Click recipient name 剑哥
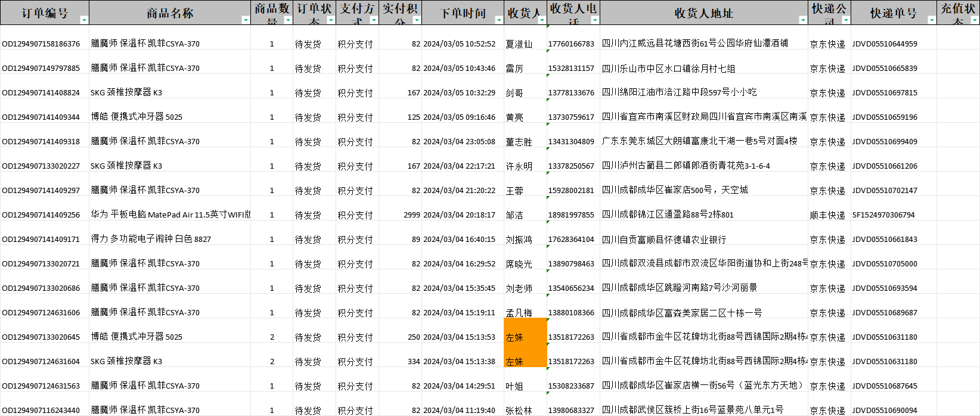Screen dimensions: 980x416 click(x=514, y=93)
